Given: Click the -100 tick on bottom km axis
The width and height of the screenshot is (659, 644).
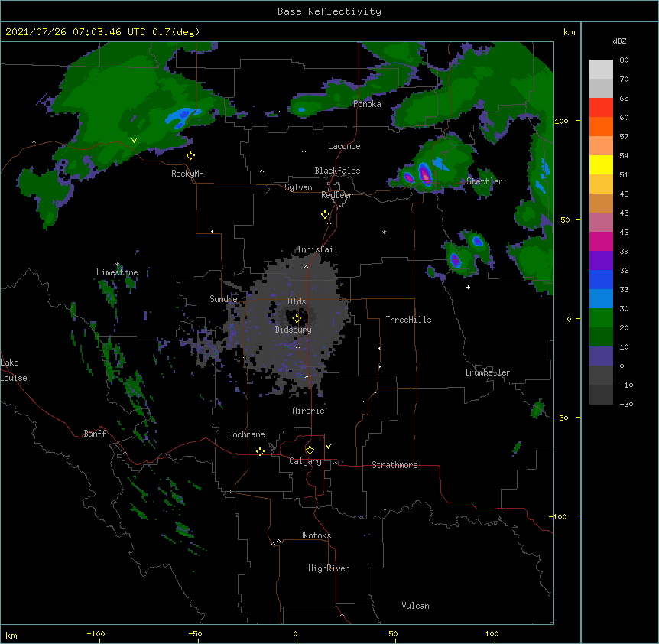Looking at the screenshot, I should coord(96,633).
